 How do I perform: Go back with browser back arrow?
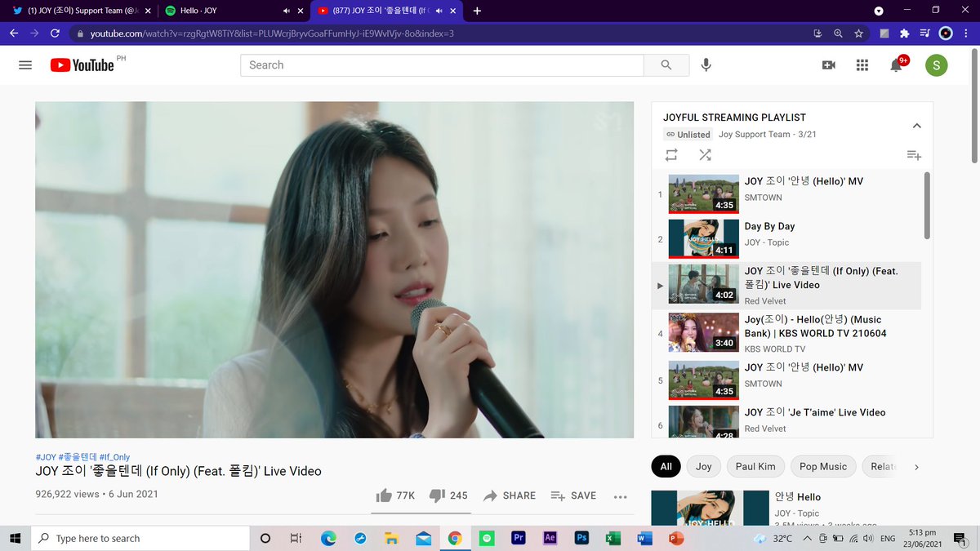pyautogui.click(x=14, y=33)
